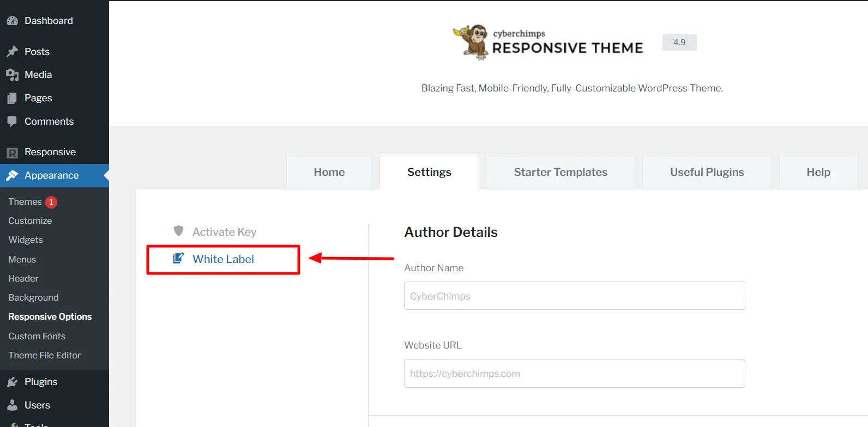This screenshot has height=427, width=868.
Task: Click the Themes update count badge
Action: pyautogui.click(x=51, y=202)
